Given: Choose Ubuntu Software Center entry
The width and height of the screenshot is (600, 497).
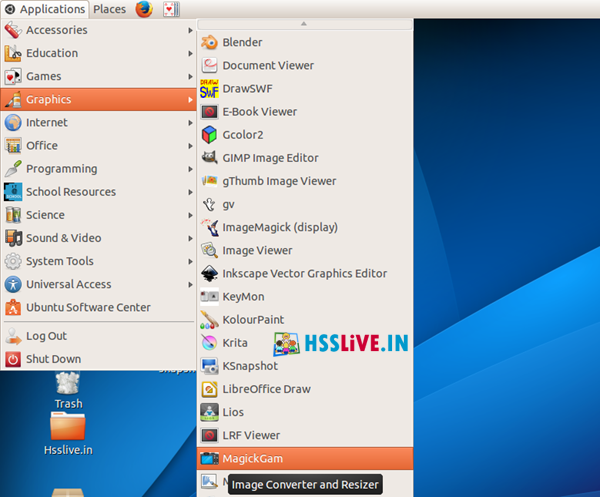Looking at the screenshot, I should click(99, 308).
